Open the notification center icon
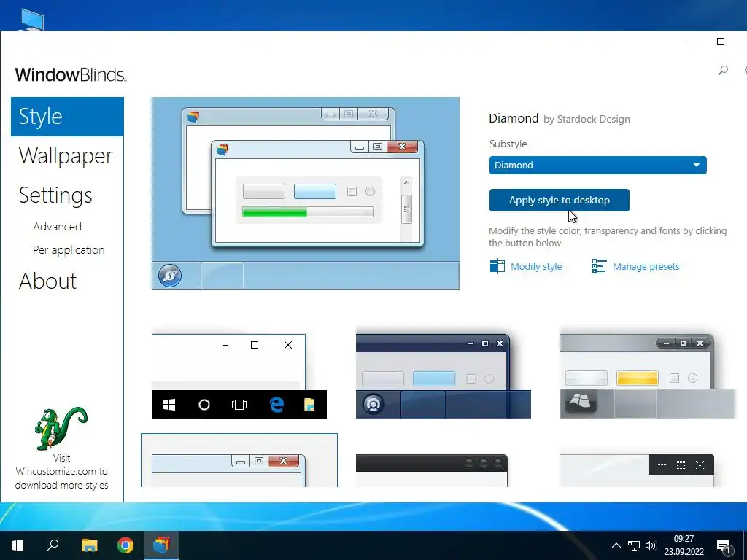 click(x=724, y=545)
